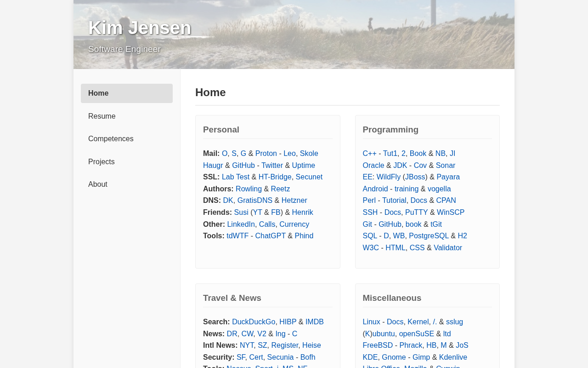Check the Uptime link
This screenshot has height=368, width=588.
point(304,166)
